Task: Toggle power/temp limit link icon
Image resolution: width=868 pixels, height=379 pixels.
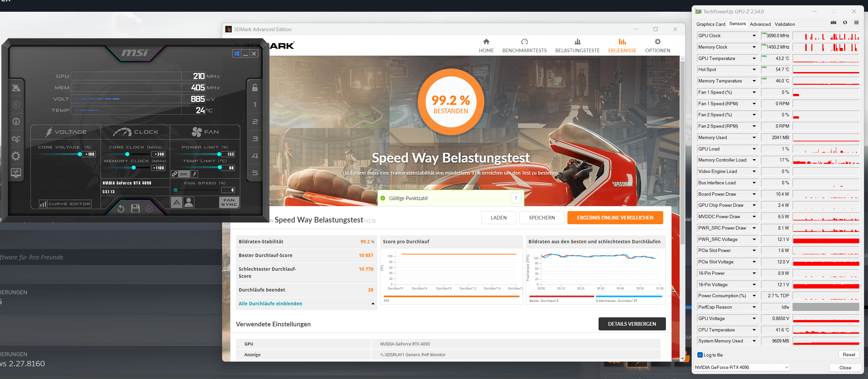Action: coord(175,174)
